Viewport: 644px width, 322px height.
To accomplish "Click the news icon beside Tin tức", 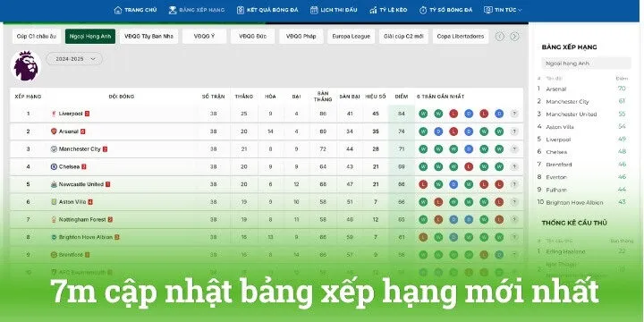I will click(488, 10).
